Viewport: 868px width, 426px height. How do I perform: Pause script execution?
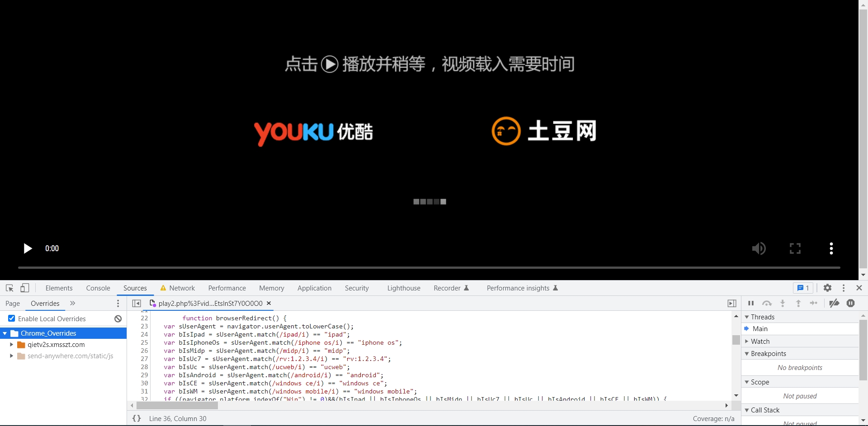pos(751,304)
